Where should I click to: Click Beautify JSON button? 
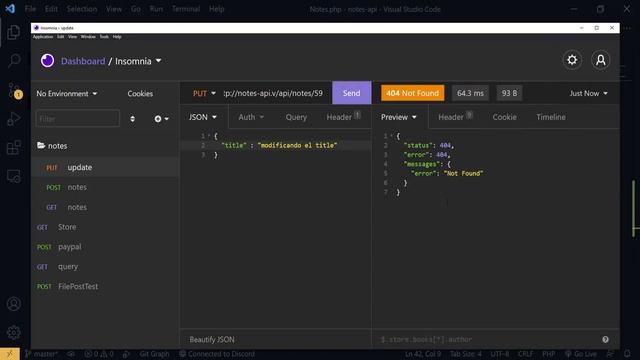pyautogui.click(x=212, y=340)
